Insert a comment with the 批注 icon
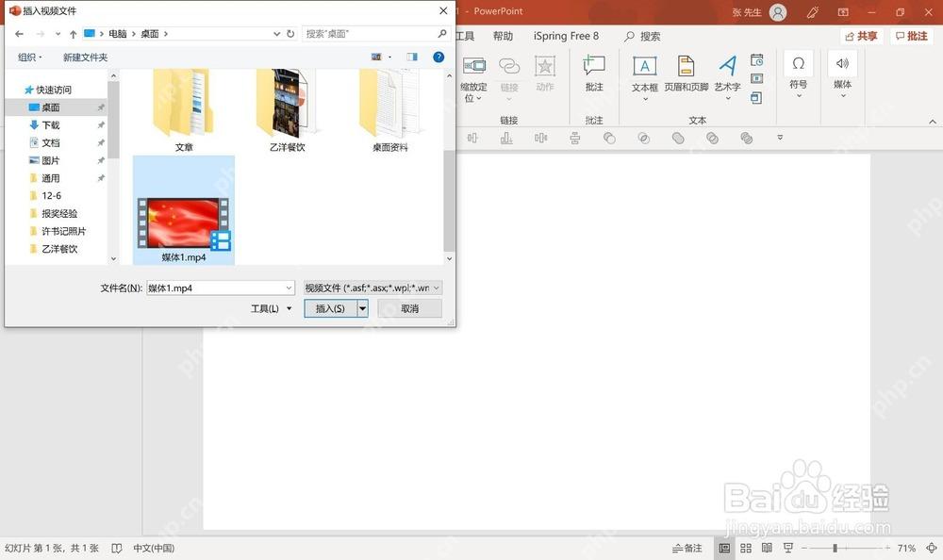The image size is (943, 560). point(593,65)
